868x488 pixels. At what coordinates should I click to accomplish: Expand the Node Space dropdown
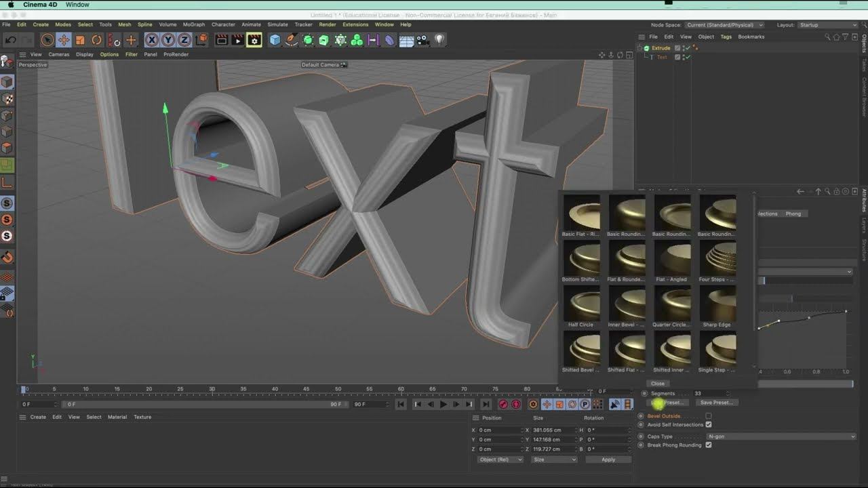pyautogui.click(x=724, y=25)
